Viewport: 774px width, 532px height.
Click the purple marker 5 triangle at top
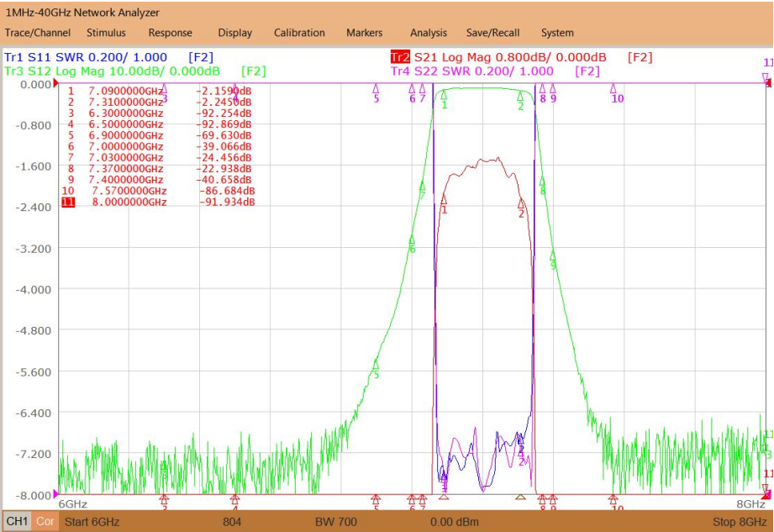(376, 88)
